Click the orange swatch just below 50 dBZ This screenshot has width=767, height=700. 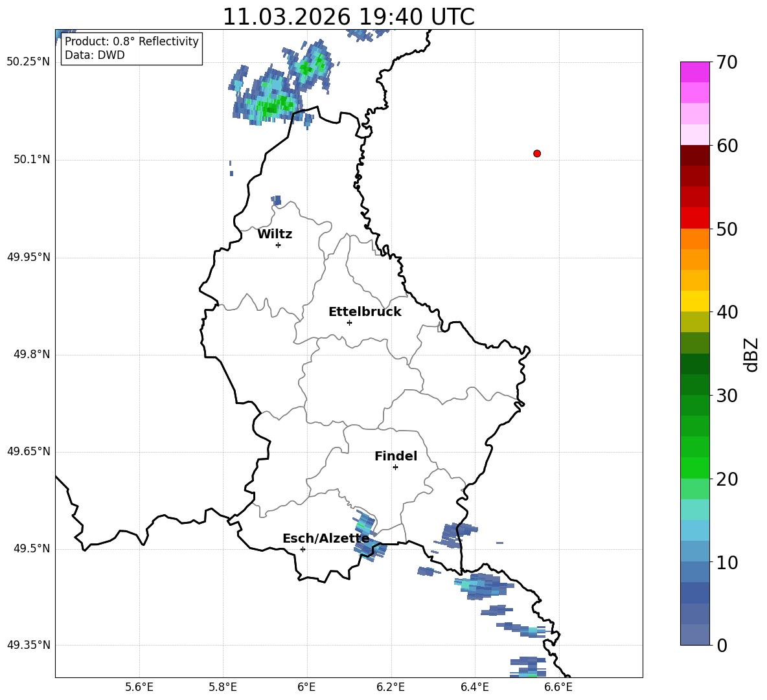point(694,238)
